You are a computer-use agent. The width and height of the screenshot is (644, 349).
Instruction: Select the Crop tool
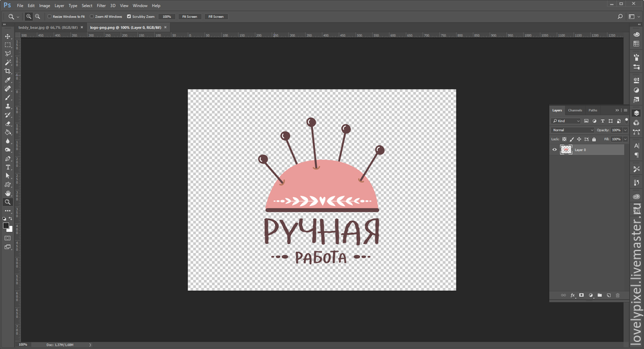tap(8, 71)
